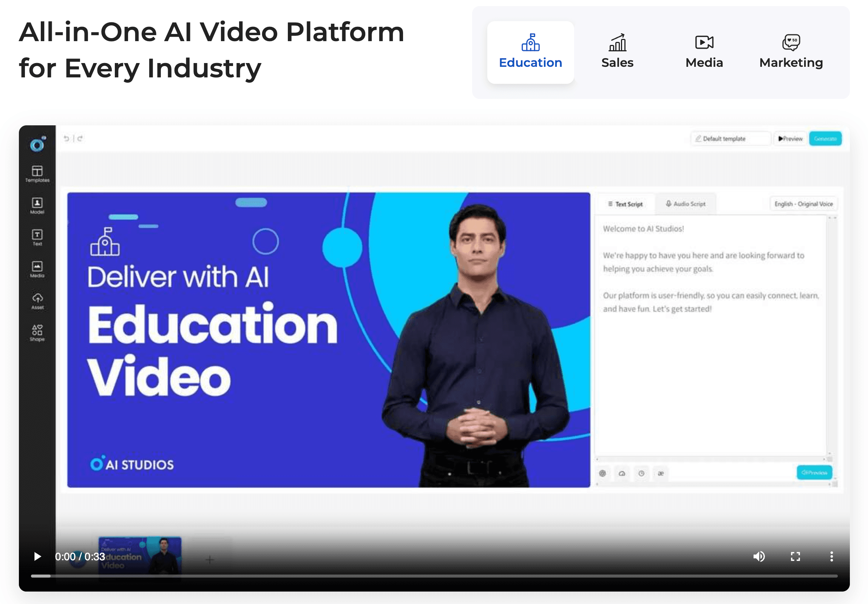Screen dimensions: 868x604
Task: Open the English - Original Voice dropdown
Action: point(803,204)
